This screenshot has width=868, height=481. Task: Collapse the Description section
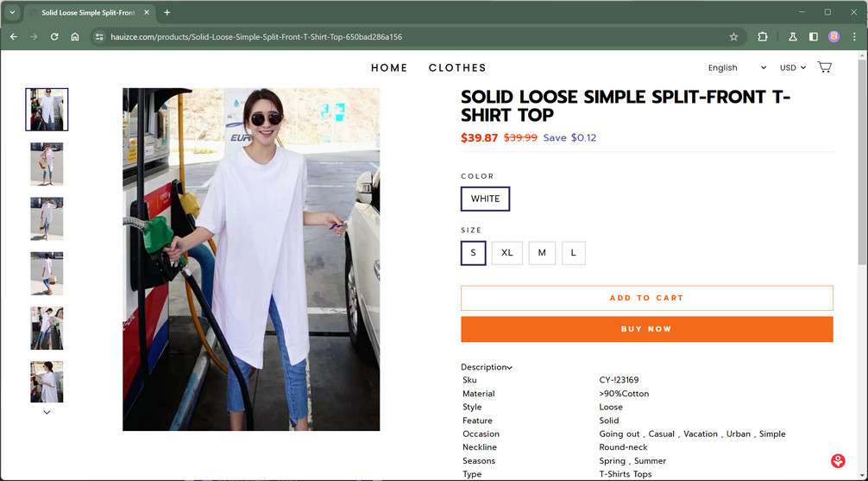pos(487,367)
